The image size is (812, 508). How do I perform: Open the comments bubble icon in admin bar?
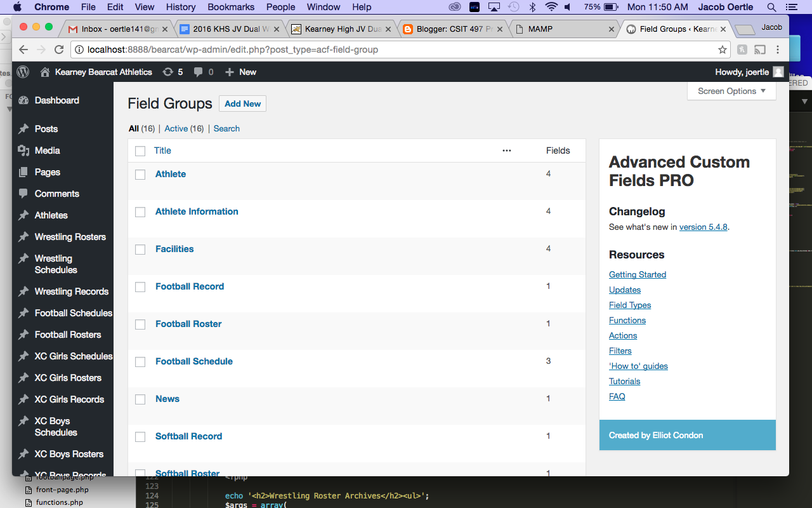199,72
